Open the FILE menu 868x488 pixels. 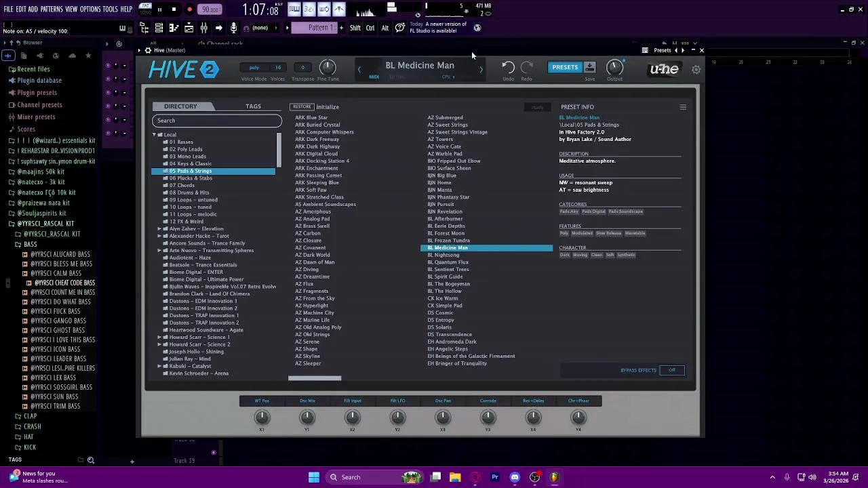[8, 9]
